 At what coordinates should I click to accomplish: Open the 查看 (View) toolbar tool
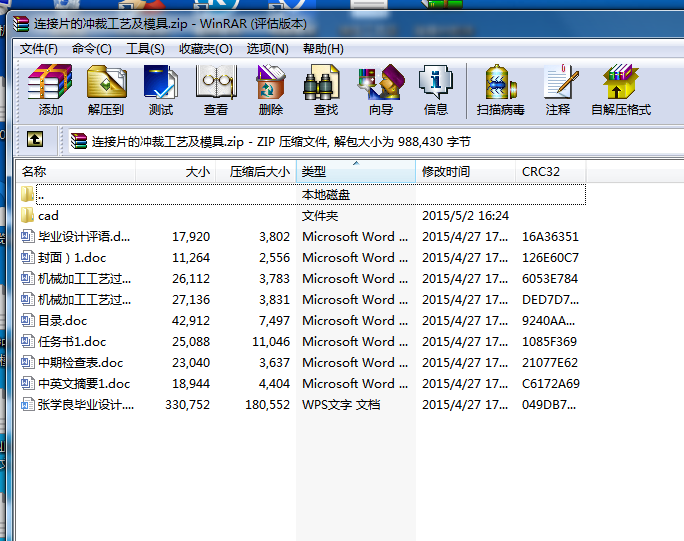[215, 90]
